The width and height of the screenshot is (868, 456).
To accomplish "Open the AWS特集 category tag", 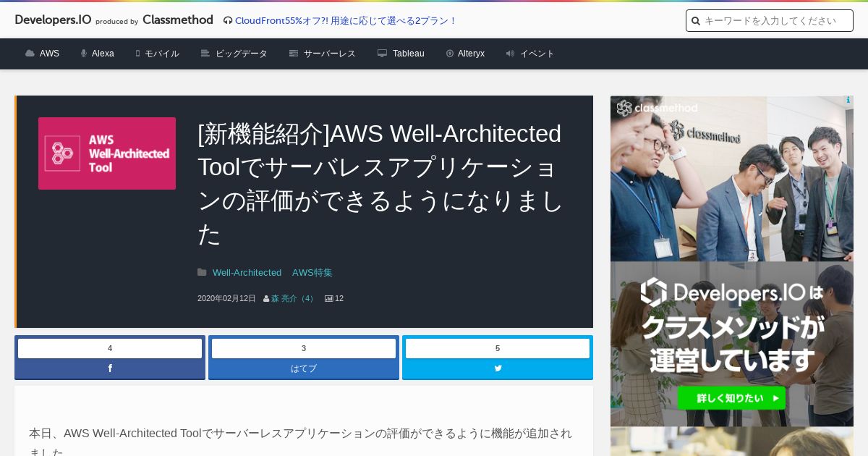I will [312, 273].
